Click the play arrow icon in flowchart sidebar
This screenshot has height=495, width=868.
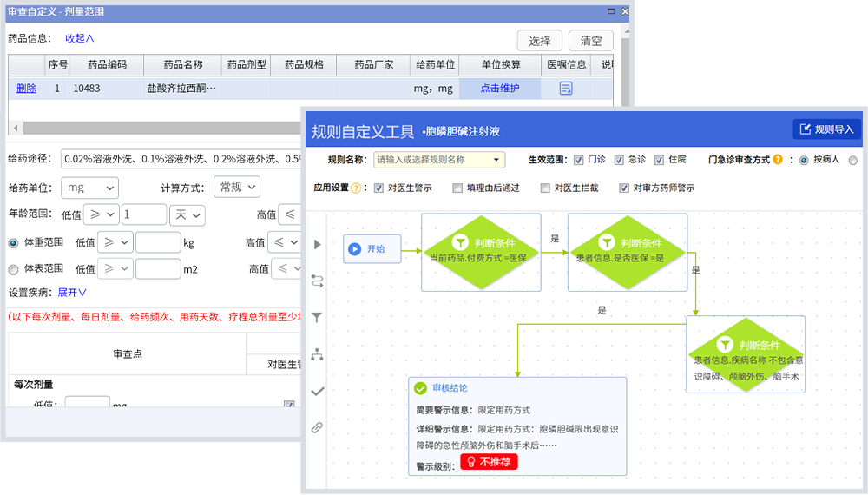click(x=318, y=245)
